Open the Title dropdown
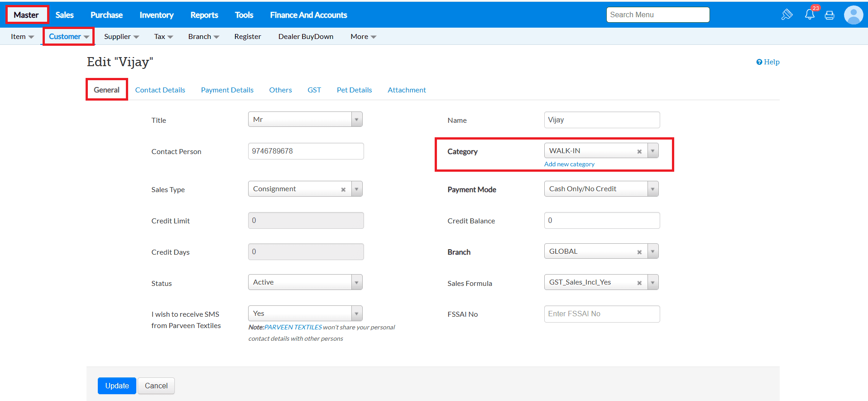Viewport: 868px width, 401px height. pyautogui.click(x=356, y=120)
